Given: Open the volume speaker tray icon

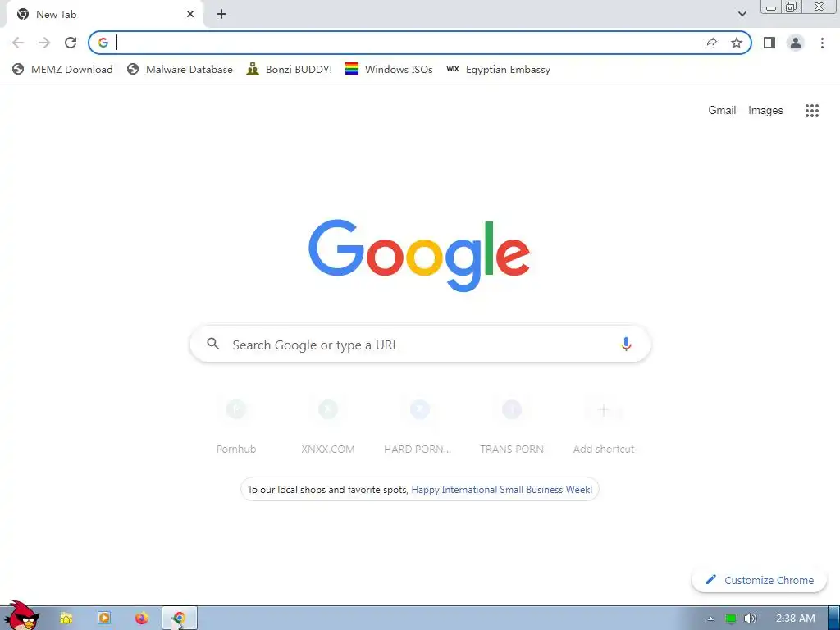Looking at the screenshot, I should tap(751, 619).
